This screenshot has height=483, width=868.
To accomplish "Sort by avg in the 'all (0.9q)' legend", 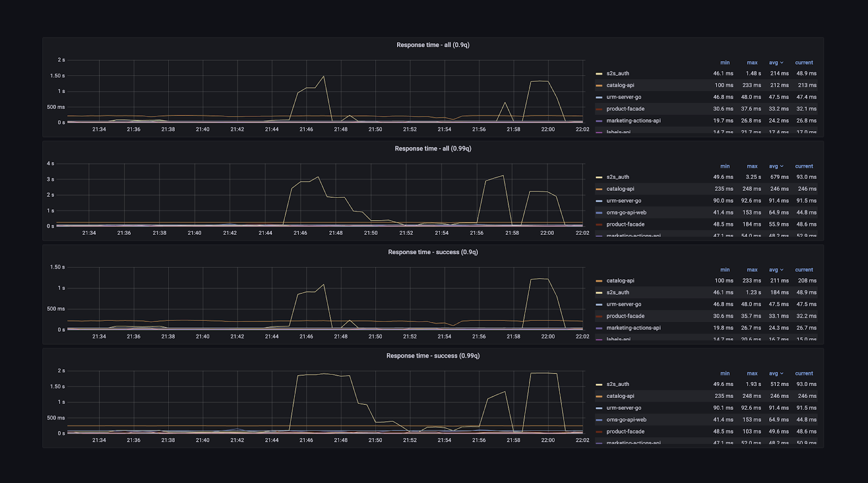I will 776,63.
